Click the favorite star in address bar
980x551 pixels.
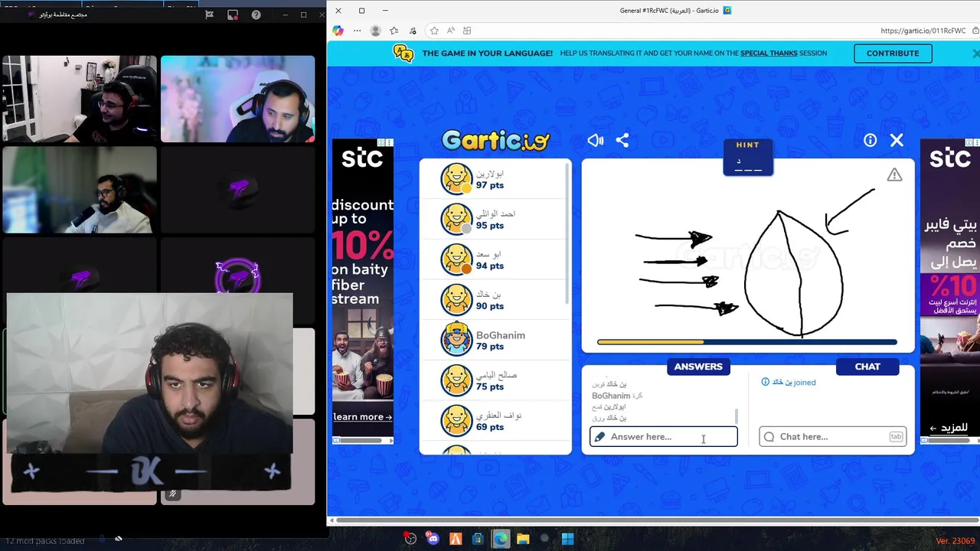pos(434,31)
